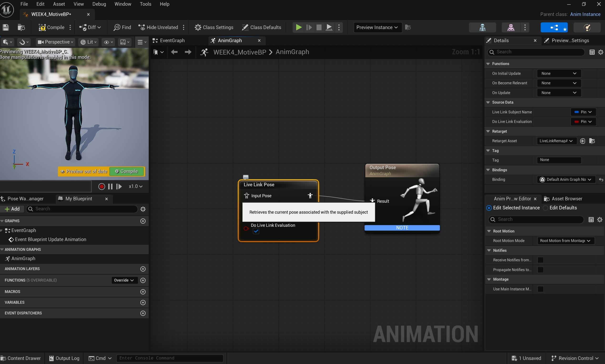Select Edit Defaults radio button
Screen dimensions: 605x364
click(x=545, y=208)
